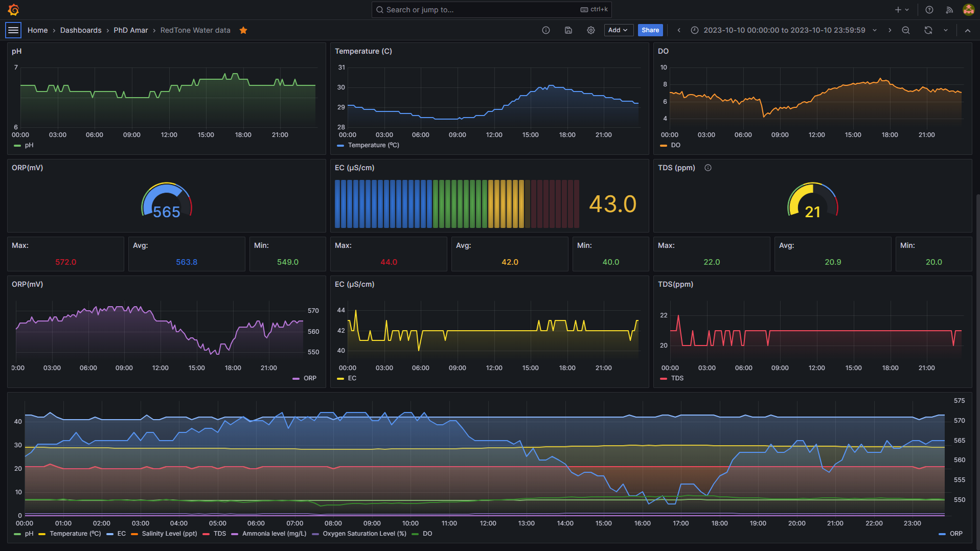980x551 pixels.
Task: Click the Share button
Action: (650, 30)
